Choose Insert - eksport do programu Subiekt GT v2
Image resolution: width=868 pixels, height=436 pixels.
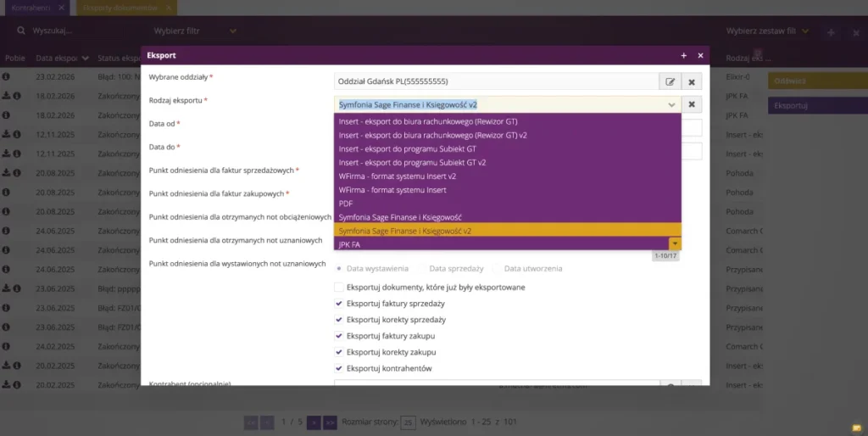point(507,162)
